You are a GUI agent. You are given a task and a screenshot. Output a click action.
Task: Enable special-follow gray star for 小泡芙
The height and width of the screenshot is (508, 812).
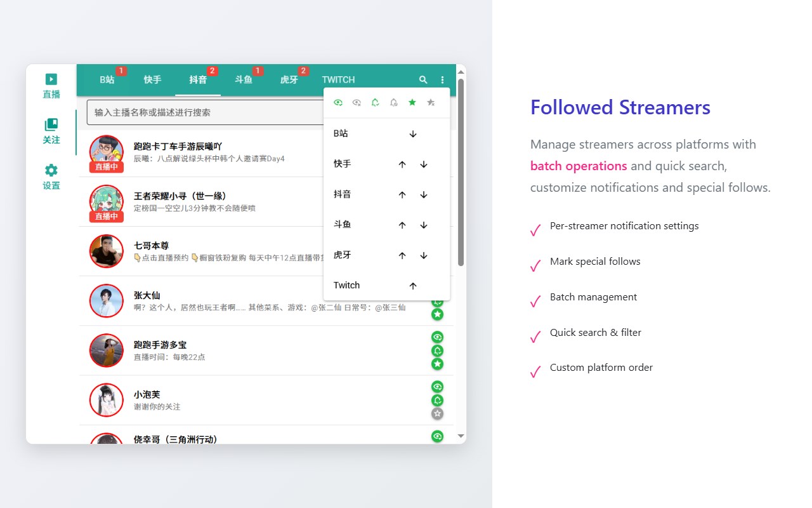coord(437,413)
